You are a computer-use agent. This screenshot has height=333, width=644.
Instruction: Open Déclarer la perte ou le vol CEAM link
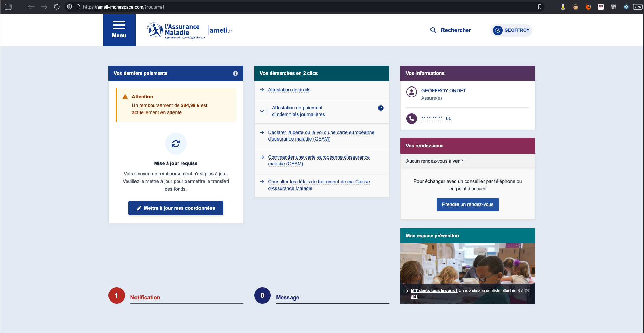(321, 136)
